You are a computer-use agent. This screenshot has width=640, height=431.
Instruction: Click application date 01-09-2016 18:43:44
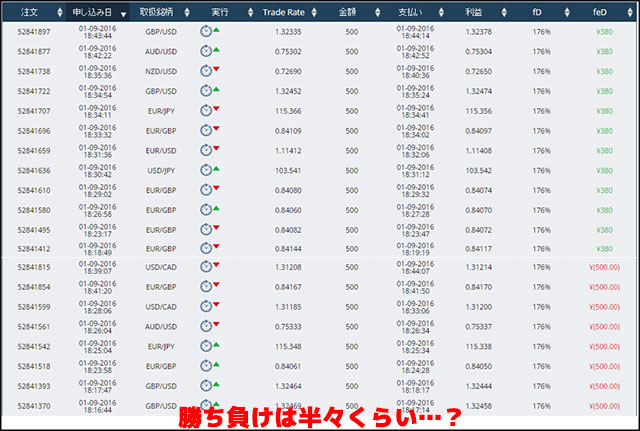click(x=98, y=32)
